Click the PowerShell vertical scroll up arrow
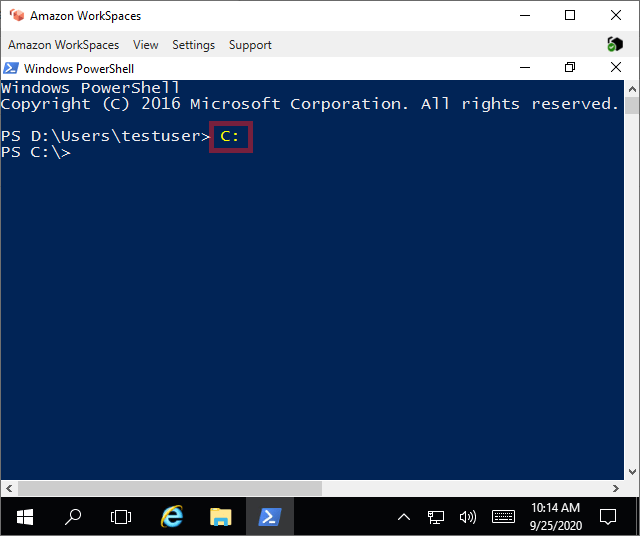 [x=632, y=89]
